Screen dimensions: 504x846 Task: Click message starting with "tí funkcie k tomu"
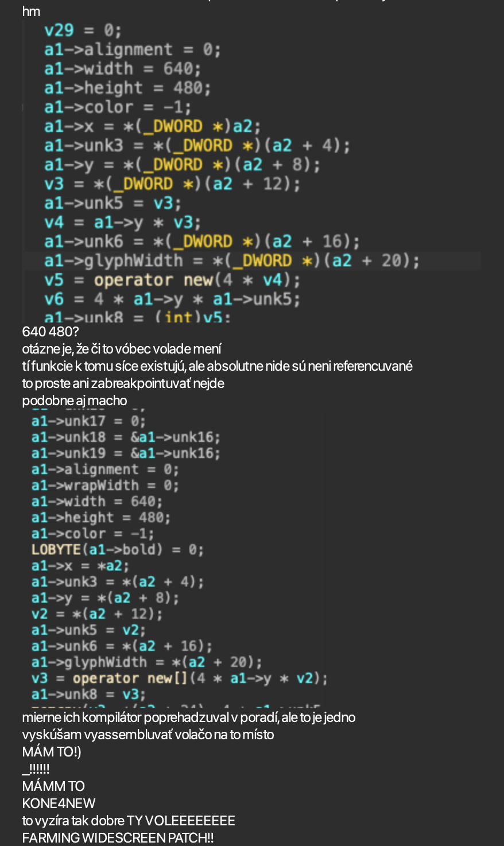click(x=217, y=366)
